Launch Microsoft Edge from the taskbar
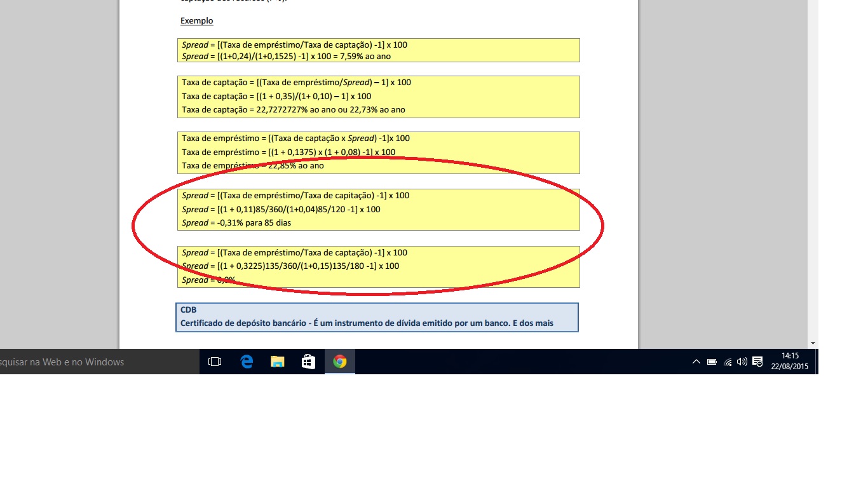Image resolution: width=868 pixels, height=488 pixels. pos(247,362)
